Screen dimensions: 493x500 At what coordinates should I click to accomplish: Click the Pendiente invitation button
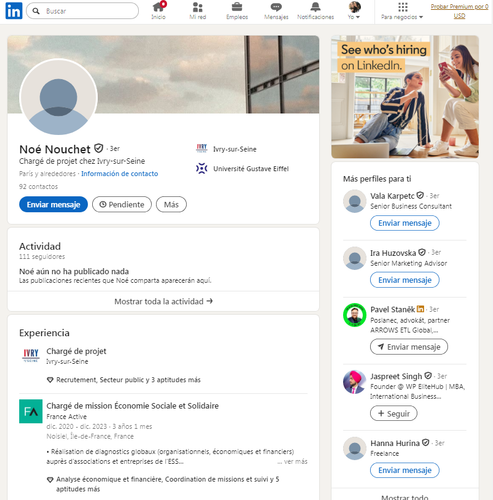[x=122, y=204]
